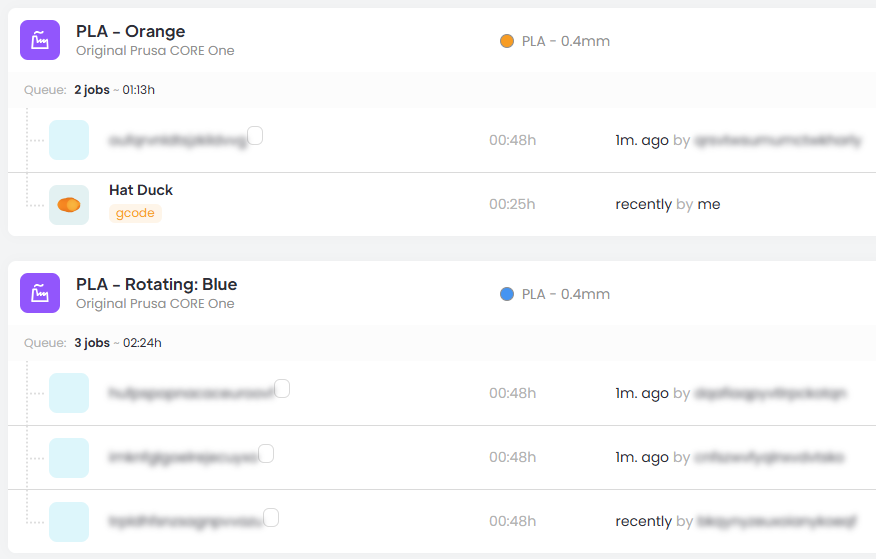Click the orange filament color dot
The image size is (876, 559).
[507, 41]
